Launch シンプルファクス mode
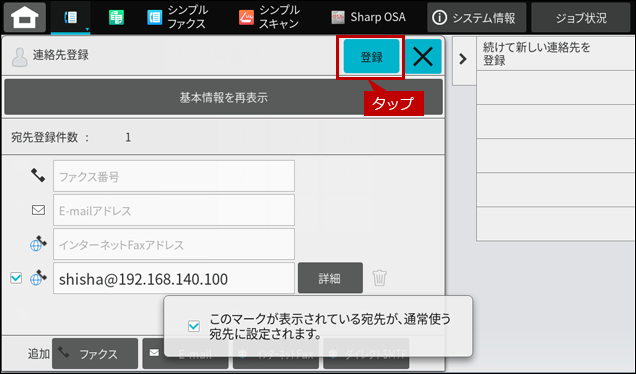Screen dimensions: 636x374 177,17
